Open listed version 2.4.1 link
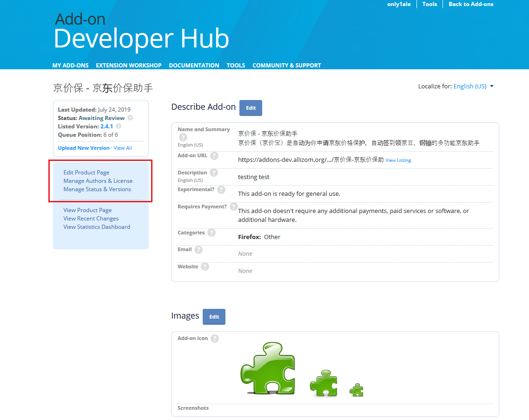The height and width of the screenshot is (420, 529). [106, 126]
